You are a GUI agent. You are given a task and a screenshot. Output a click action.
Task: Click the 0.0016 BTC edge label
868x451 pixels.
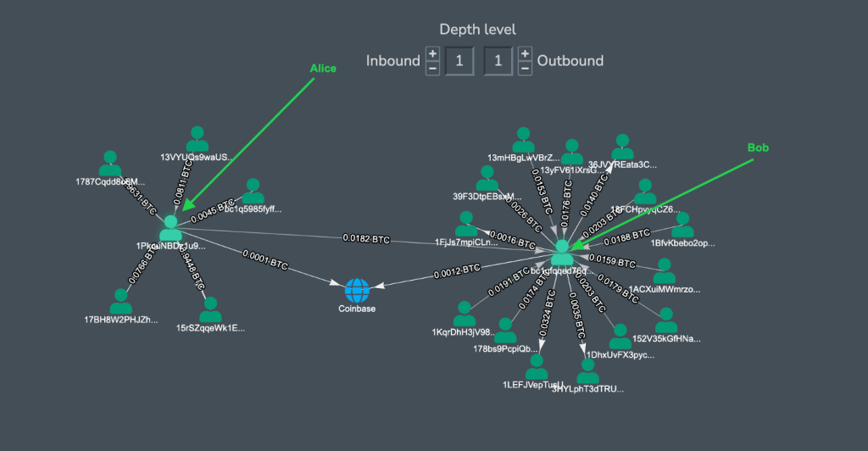513,240
